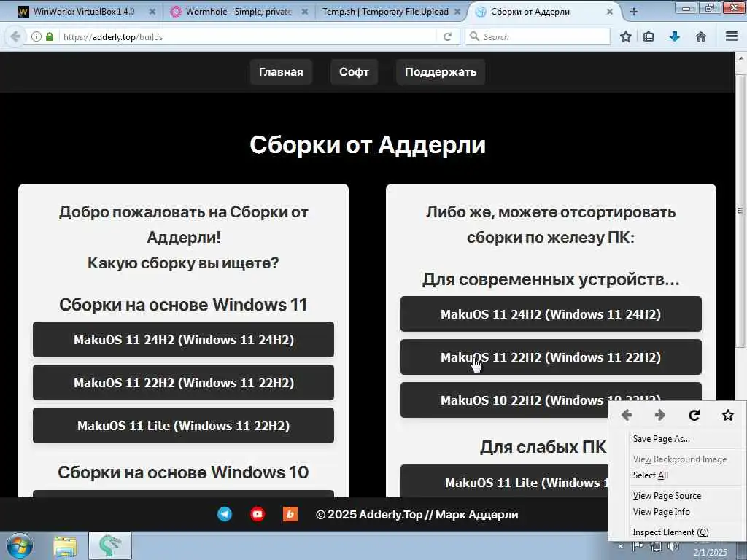Choose Save Page As... in the context menu
Image resolution: width=747 pixels, height=560 pixels.
point(686,439)
